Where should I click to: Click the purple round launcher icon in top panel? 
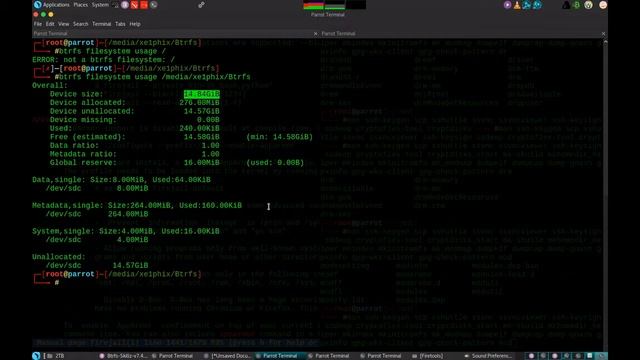coord(125,5)
